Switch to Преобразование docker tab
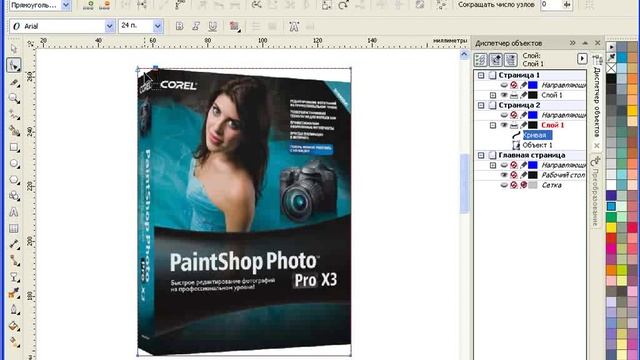Image resolution: width=640 pixels, height=360 pixels. tap(596, 193)
